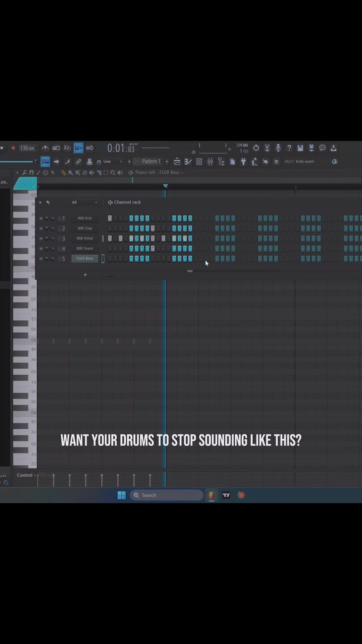Click the globe online news icon

[335, 162]
